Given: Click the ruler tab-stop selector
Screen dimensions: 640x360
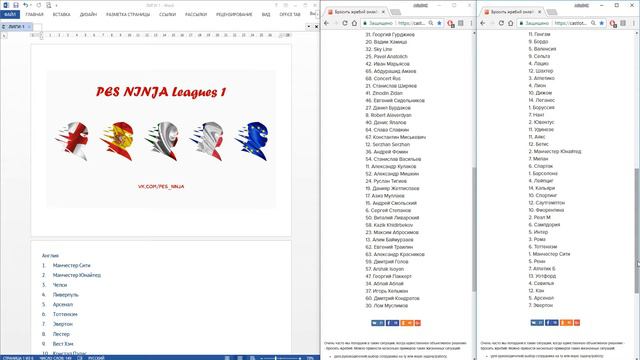Looking at the screenshot, I should tap(4, 36).
